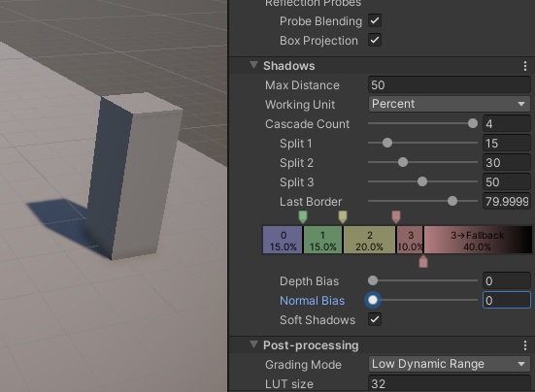The image size is (535, 392).
Task: Click the Soft Shadows label
Action: pos(318,320)
